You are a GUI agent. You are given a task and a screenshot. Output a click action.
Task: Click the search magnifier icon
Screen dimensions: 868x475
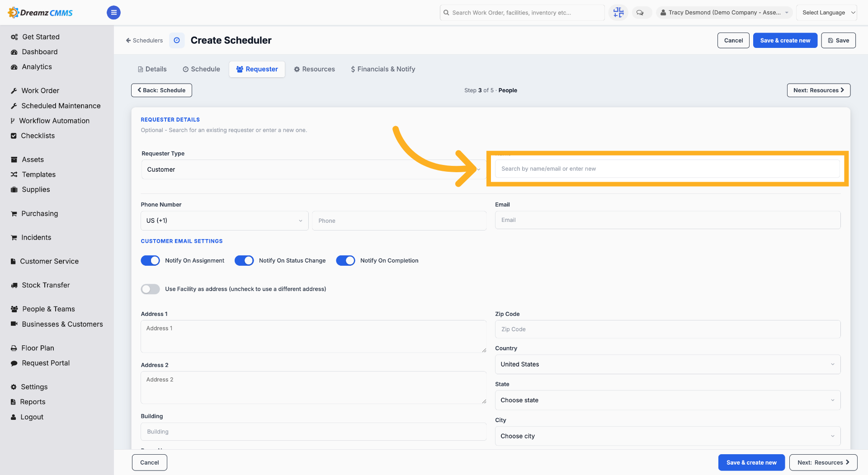[x=446, y=13]
